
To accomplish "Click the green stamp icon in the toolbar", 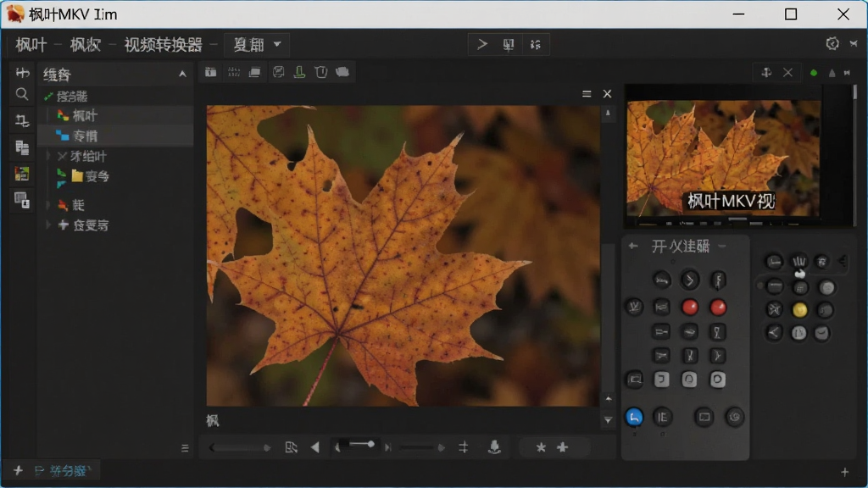I will (299, 72).
